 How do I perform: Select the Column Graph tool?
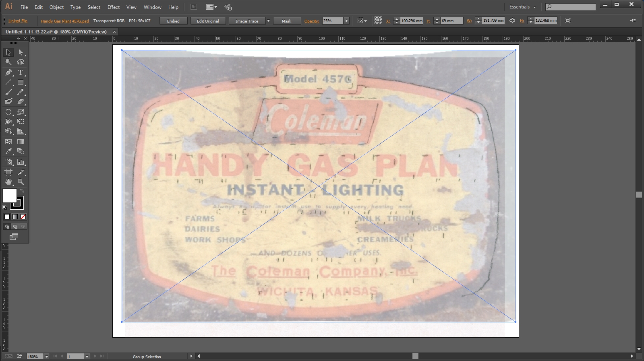tap(21, 162)
